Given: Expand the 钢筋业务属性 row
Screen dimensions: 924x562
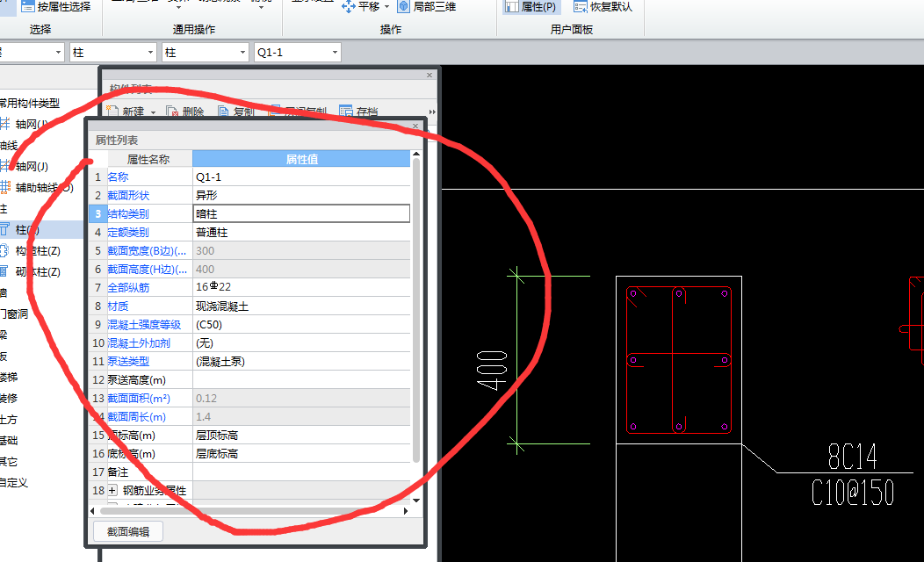Looking at the screenshot, I should [x=112, y=490].
